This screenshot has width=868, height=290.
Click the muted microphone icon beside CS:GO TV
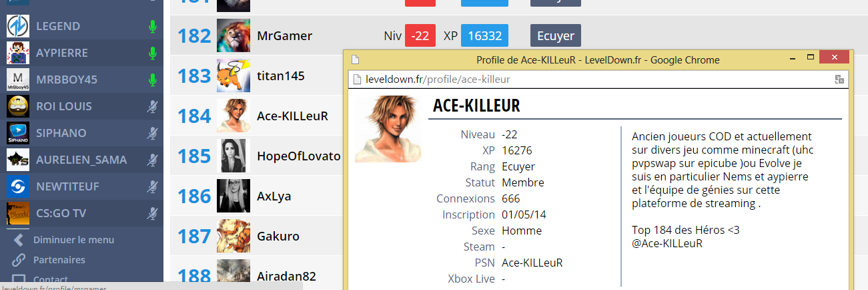coord(152,214)
